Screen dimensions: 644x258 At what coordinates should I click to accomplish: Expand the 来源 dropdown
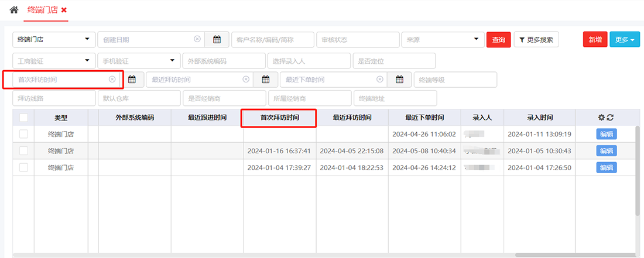point(441,40)
